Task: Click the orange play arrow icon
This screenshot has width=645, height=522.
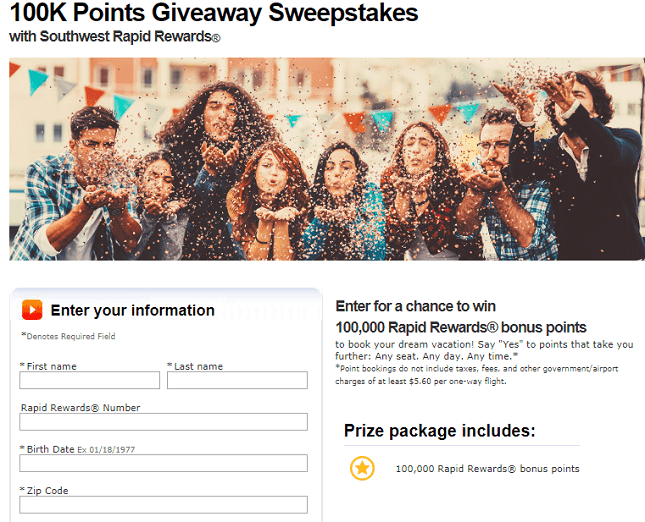Action: click(32, 310)
